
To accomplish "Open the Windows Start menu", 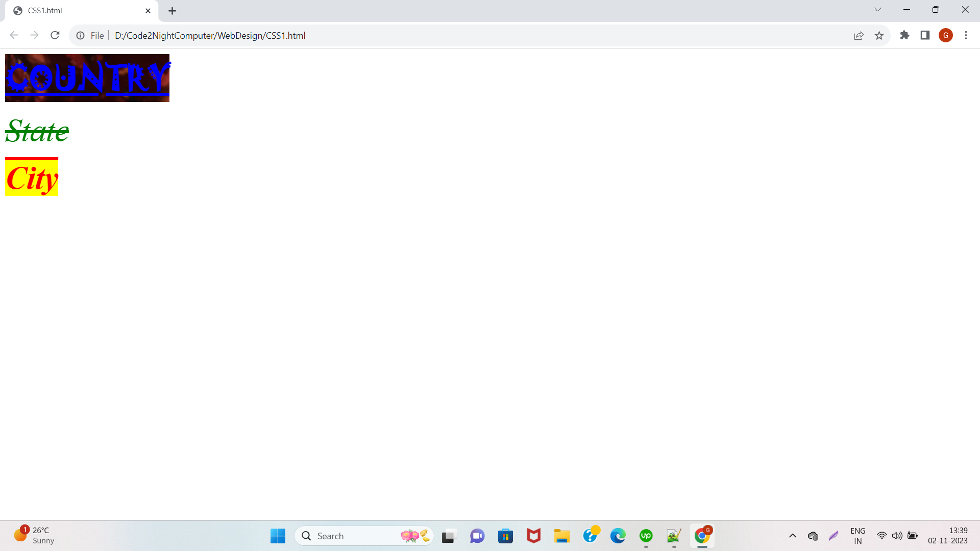I will click(x=278, y=536).
